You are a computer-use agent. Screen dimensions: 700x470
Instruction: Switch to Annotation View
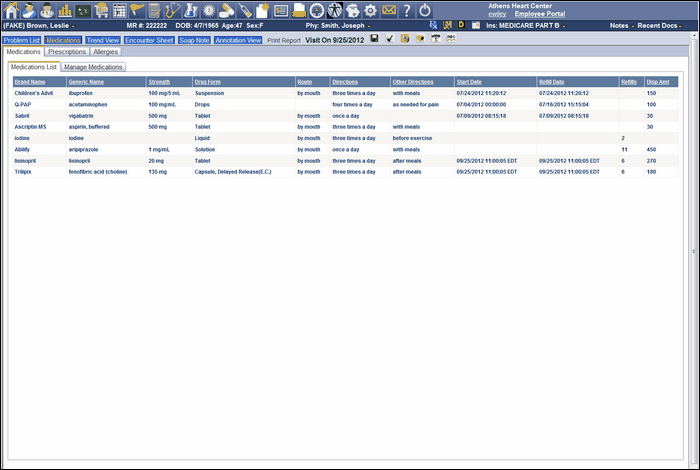click(x=238, y=40)
